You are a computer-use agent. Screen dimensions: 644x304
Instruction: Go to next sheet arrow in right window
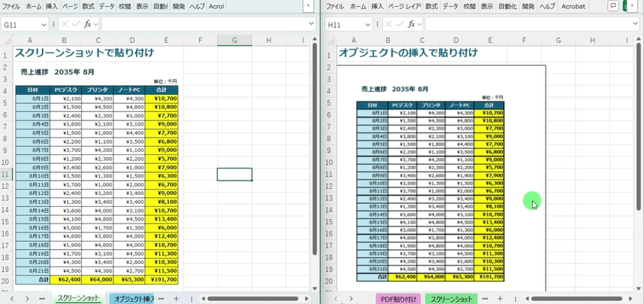point(351,299)
